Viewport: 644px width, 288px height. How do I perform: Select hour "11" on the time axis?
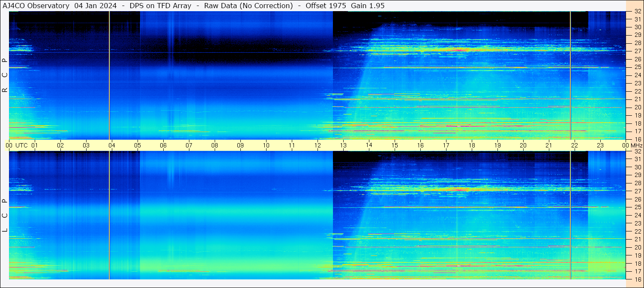(x=292, y=145)
